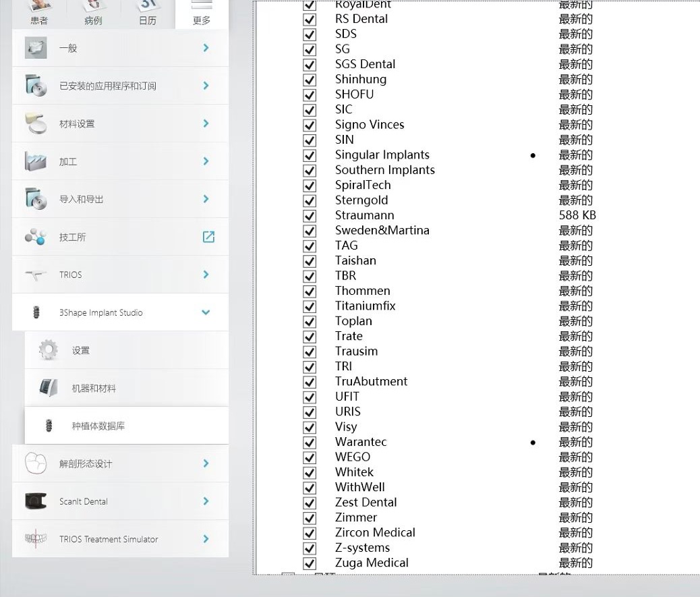Click the 导入和导出 icon
Screen dimensions: 700x597
(x=36, y=199)
